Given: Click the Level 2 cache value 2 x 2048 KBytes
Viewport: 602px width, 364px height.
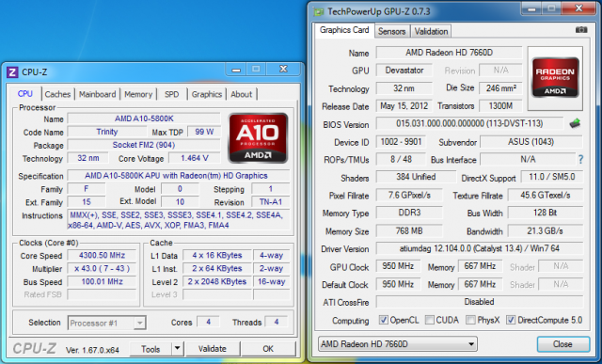Looking at the screenshot, I should (217, 281).
